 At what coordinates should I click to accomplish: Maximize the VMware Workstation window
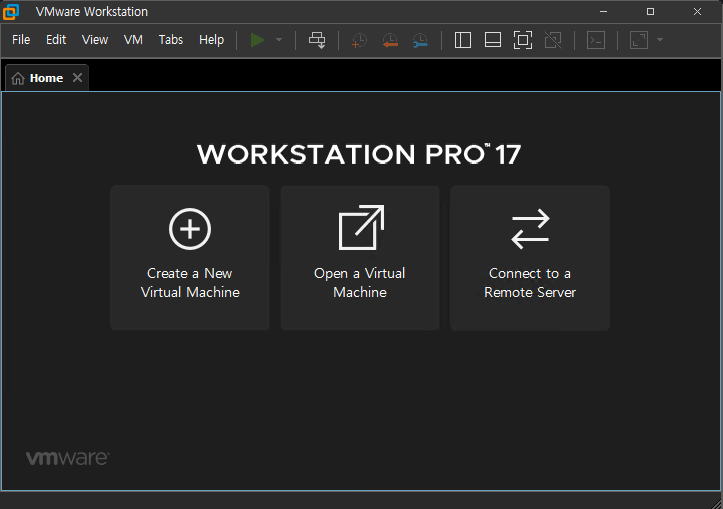pyautogui.click(x=650, y=12)
